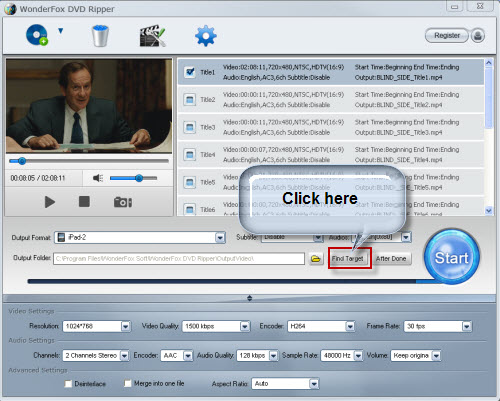The image size is (500, 401).
Task: Stop the video preview
Action: tap(84, 202)
